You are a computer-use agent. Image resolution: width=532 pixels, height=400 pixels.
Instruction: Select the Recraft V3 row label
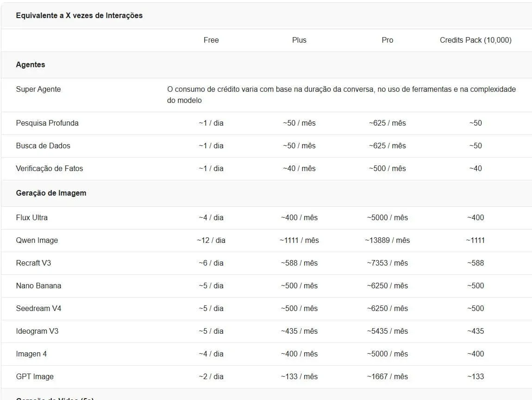(x=34, y=263)
